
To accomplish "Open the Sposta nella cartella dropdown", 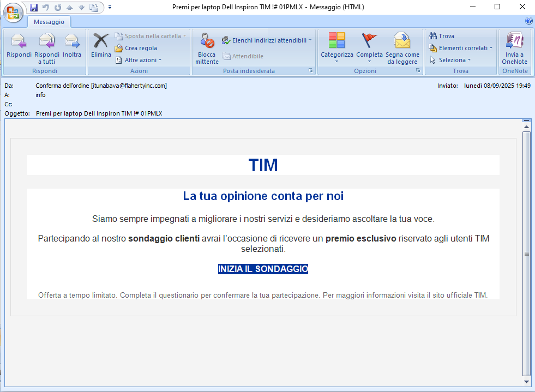I will 151,36.
